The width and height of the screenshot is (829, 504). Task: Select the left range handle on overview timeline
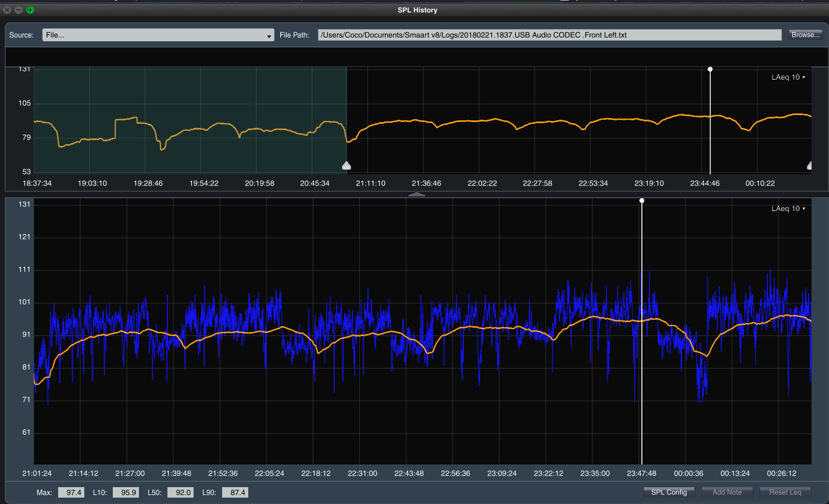click(346, 166)
